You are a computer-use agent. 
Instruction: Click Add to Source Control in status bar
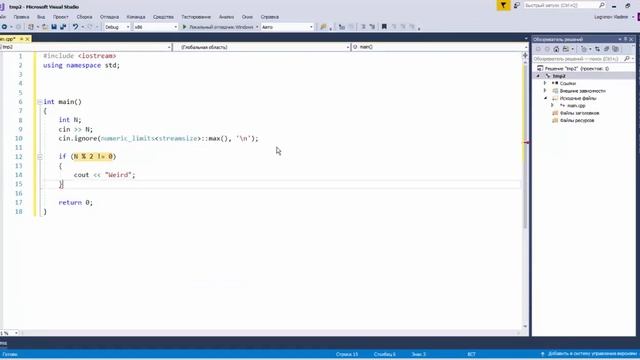click(588, 354)
